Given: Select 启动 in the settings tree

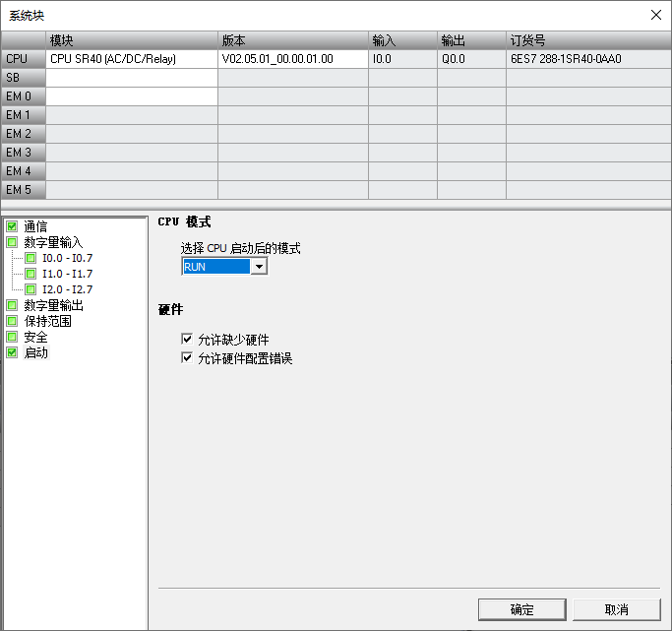Looking at the screenshot, I should point(36,352).
